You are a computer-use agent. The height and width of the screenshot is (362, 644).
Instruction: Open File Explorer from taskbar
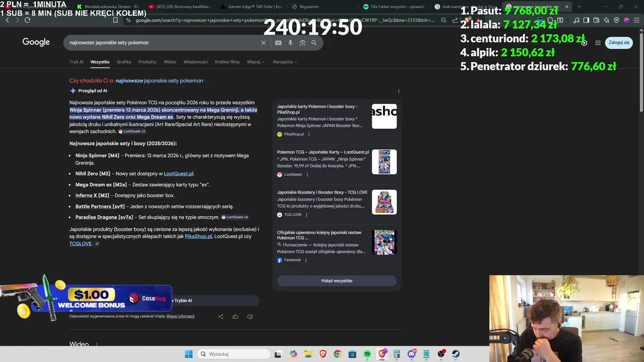click(x=308, y=354)
